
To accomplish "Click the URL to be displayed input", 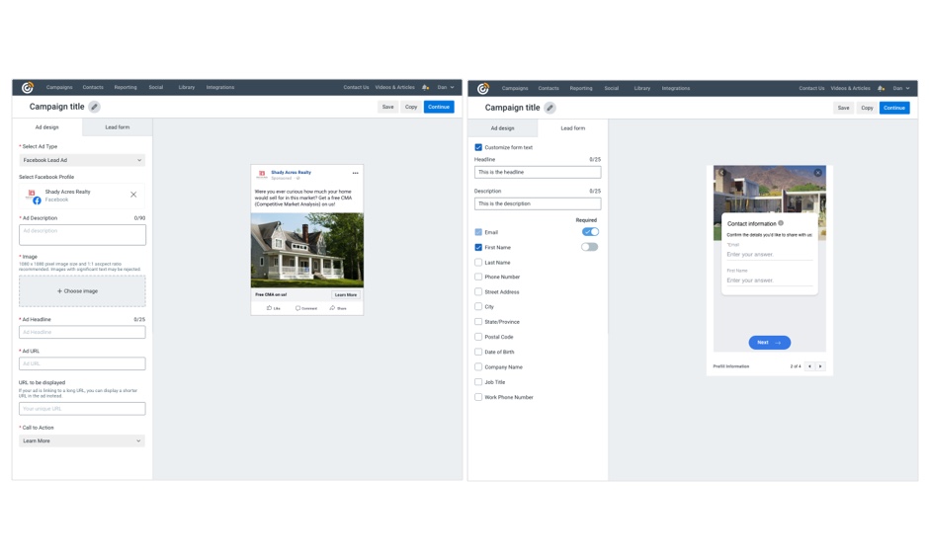I will click(82, 409).
